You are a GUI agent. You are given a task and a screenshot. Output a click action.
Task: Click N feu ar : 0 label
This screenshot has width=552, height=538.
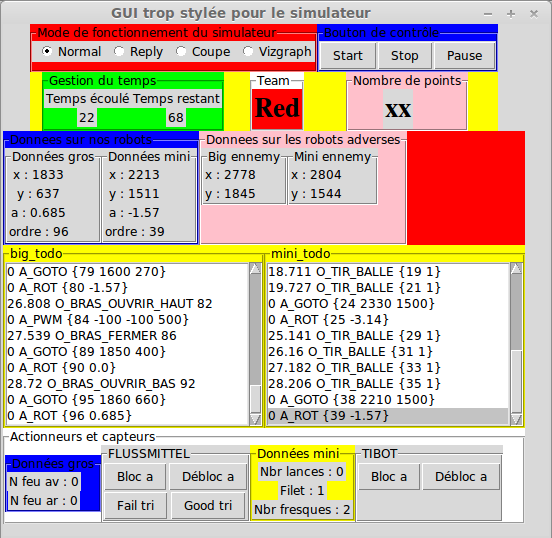click(44, 501)
